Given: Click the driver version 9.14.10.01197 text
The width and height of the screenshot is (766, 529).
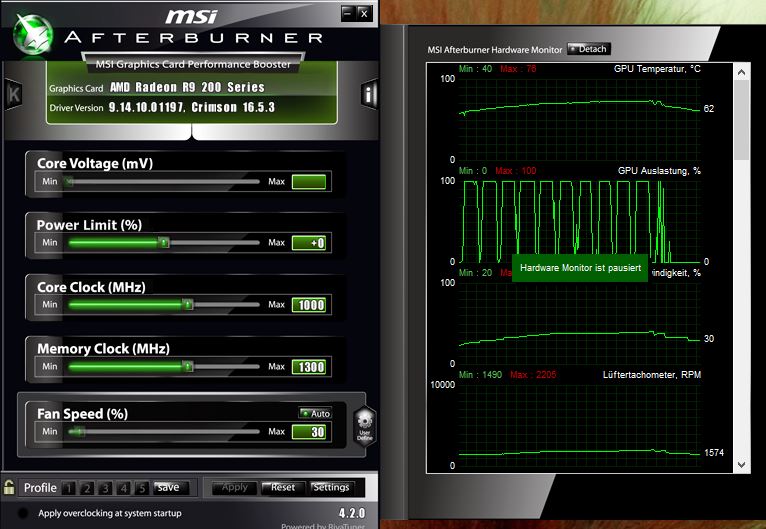Looking at the screenshot, I should coord(146,107).
